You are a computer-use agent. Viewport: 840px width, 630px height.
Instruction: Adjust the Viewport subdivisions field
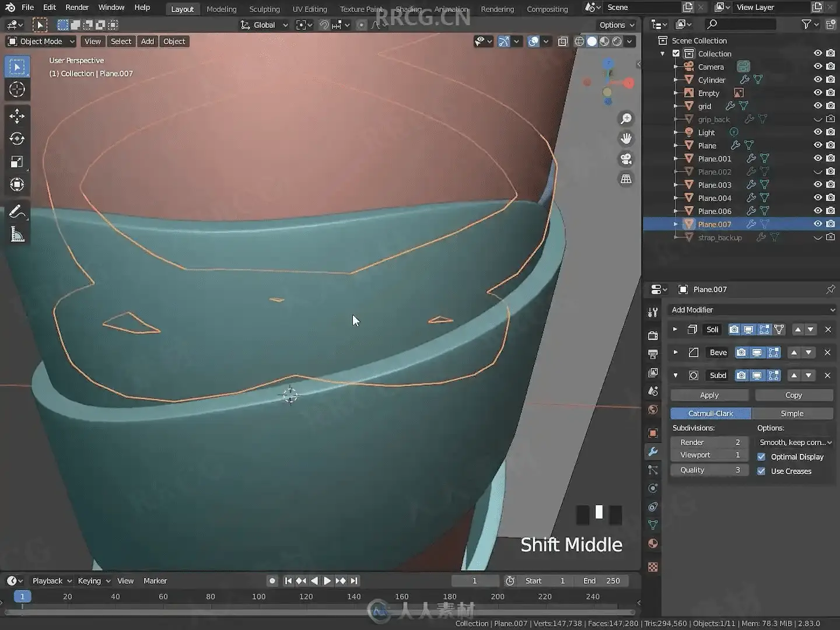pyautogui.click(x=709, y=455)
